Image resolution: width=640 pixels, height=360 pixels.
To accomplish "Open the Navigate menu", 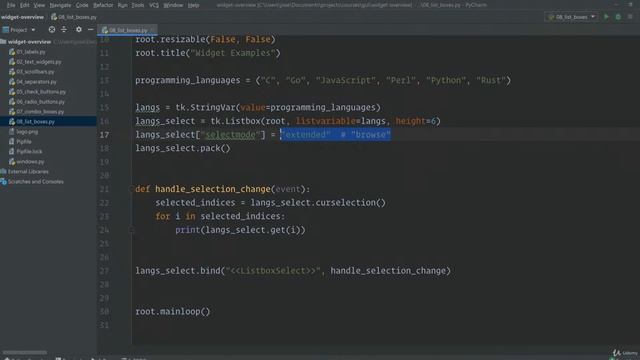I will (60, 5).
